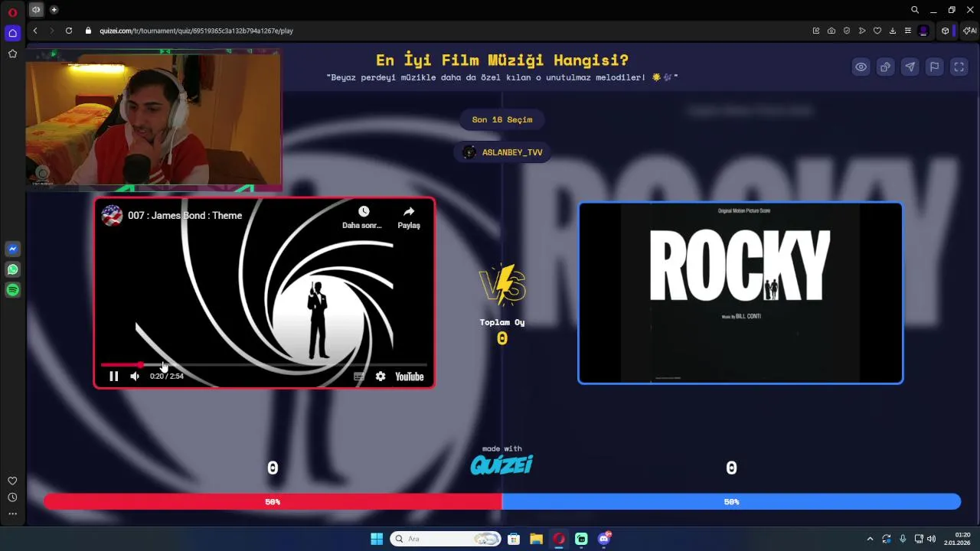
Task: Click the Son 16 Seçim round badge
Action: 502,119
